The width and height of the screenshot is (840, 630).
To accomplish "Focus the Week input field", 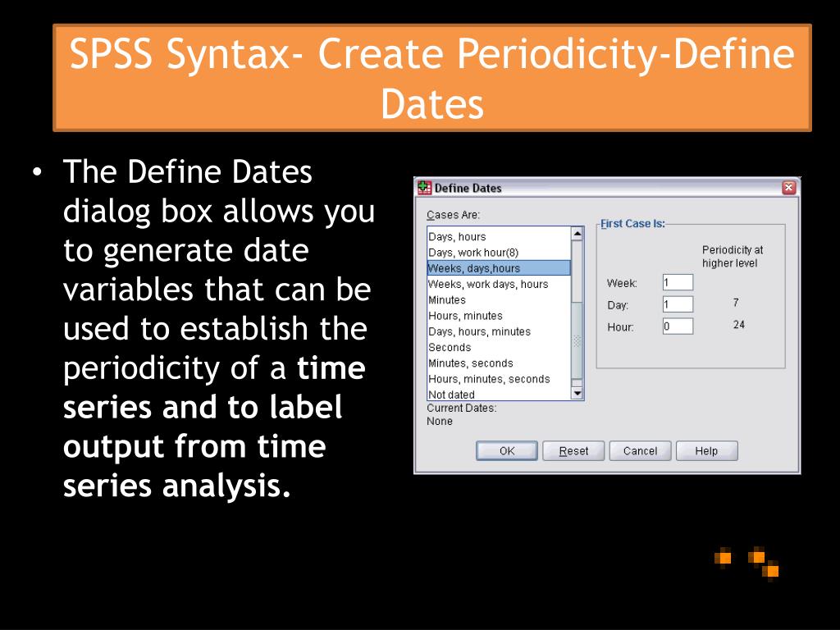I will coord(678,282).
